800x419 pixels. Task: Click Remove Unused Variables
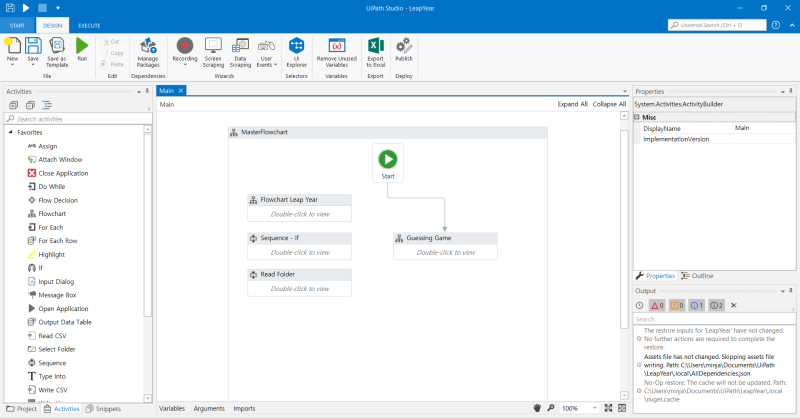pos(337,52)
